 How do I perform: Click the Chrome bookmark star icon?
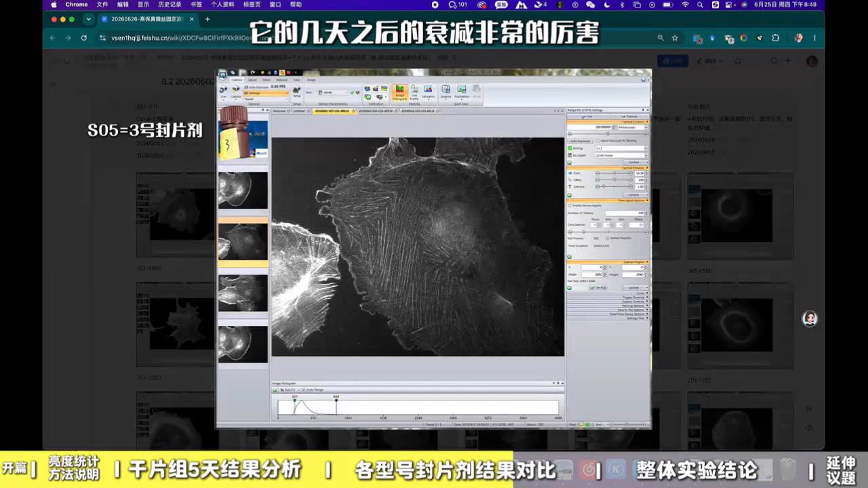tap(675, 38)
